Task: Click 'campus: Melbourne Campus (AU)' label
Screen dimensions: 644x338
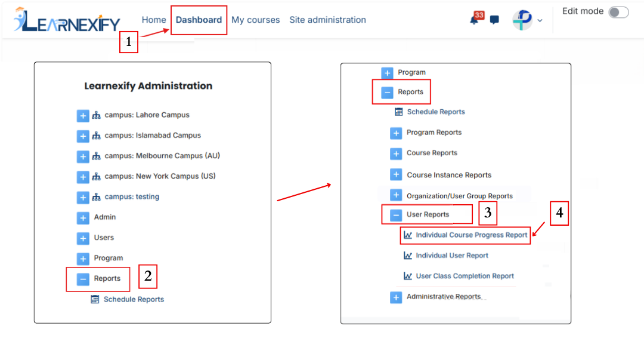Action: click(x=162, y=156)
